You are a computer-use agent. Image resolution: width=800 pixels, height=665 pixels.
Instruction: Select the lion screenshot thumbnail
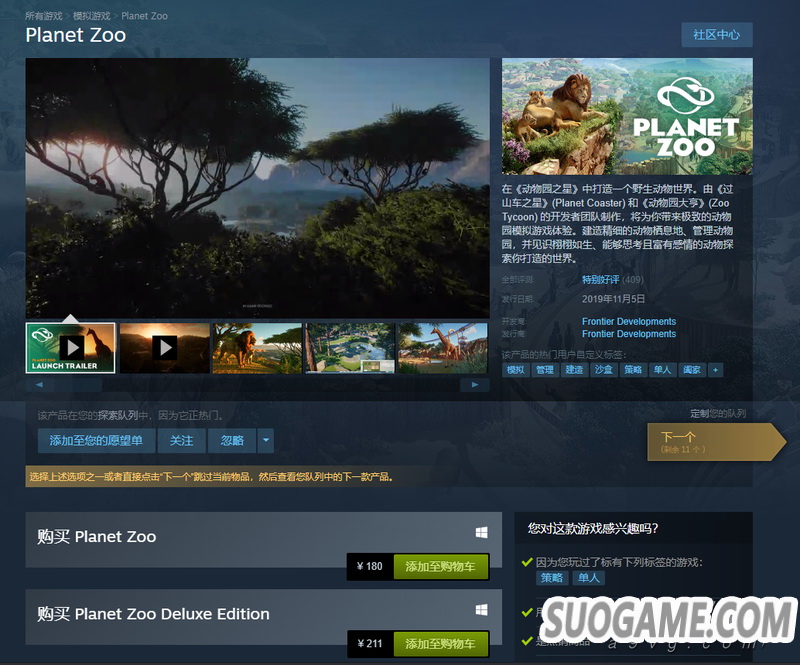257,348
